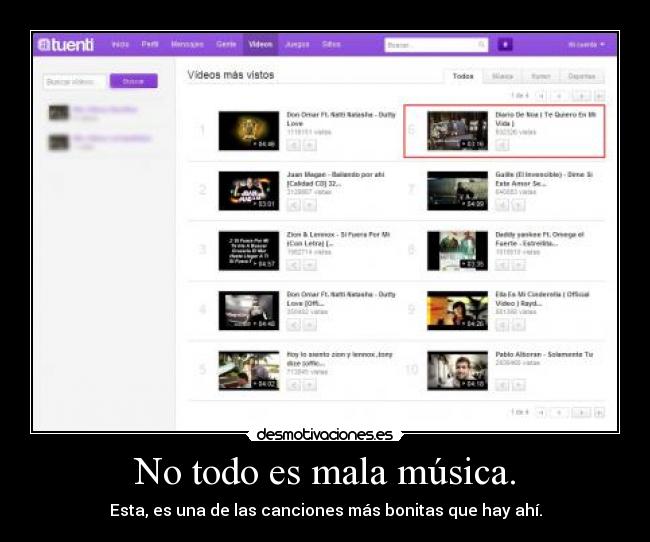Click plus icon under Galile (El Invencible) video
The height and width of the screenshot is (542, 650).
(518, 205)
